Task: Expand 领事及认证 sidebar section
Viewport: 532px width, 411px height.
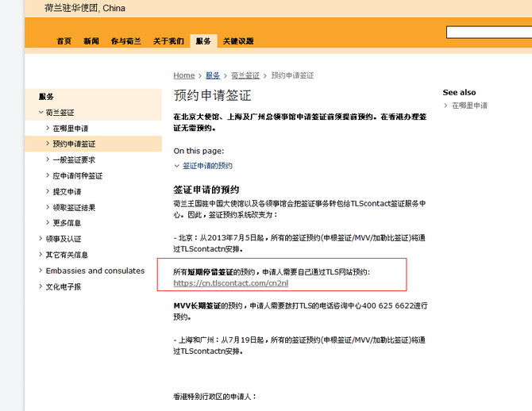Action: point(63,239)
